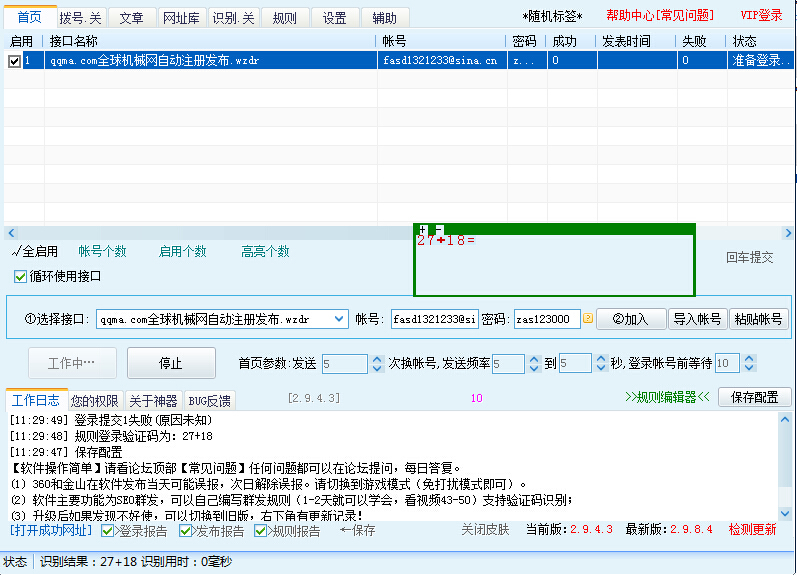The image size is (797, 575).
Task: Click 保存配置 button
Action: click(754, 397)
